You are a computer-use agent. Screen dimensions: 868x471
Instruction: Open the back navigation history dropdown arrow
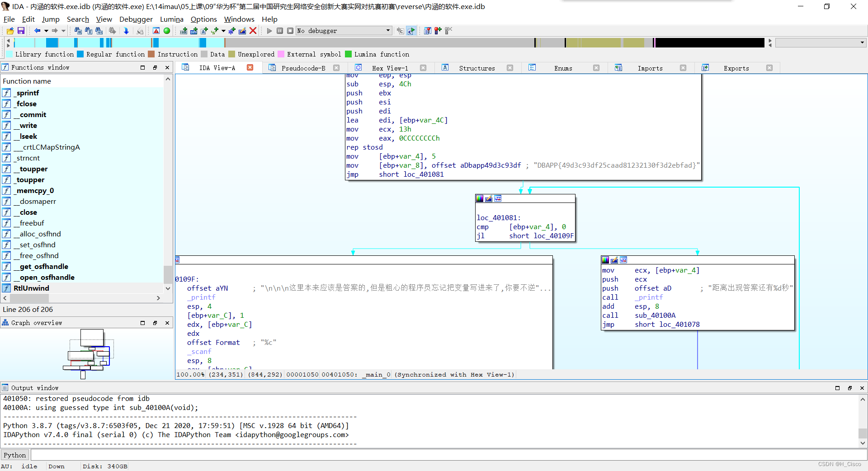click(x=47, y=31)
